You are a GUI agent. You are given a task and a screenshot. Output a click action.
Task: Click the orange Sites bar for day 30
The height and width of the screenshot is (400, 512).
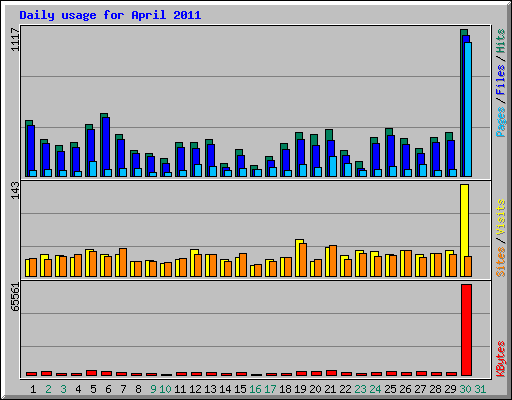pos(468,266)
